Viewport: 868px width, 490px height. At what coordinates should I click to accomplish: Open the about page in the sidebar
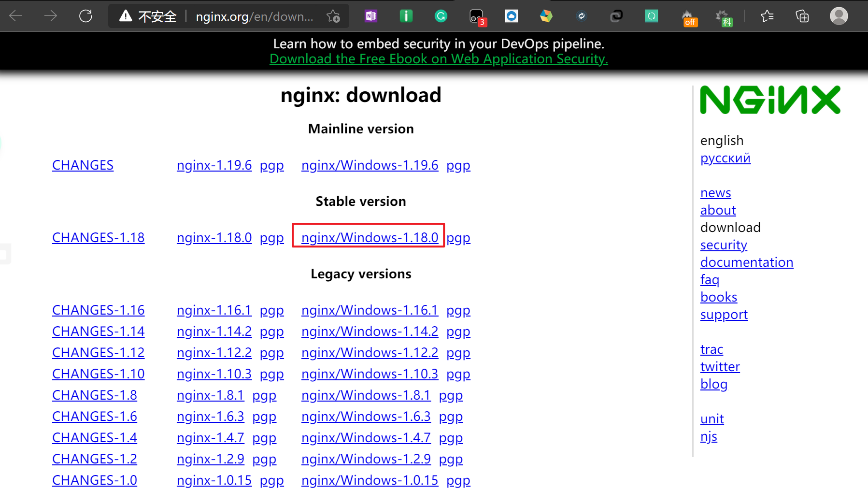click(718, 210)
